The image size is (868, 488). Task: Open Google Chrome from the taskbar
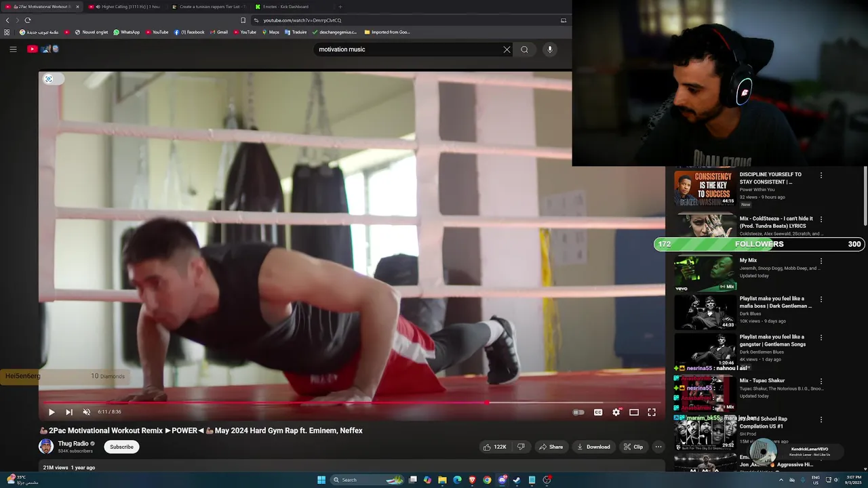point(487,480)
